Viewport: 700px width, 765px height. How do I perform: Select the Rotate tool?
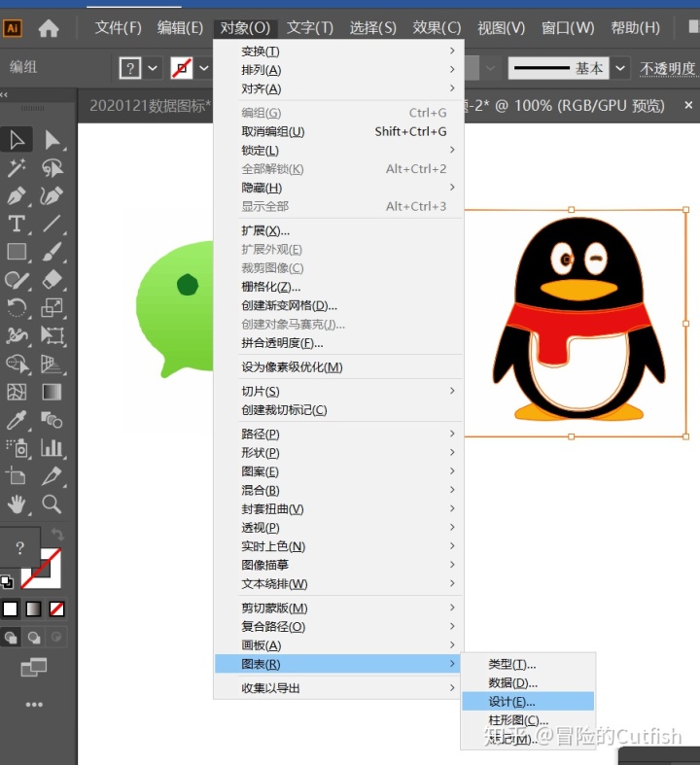[x=17, y=308]
